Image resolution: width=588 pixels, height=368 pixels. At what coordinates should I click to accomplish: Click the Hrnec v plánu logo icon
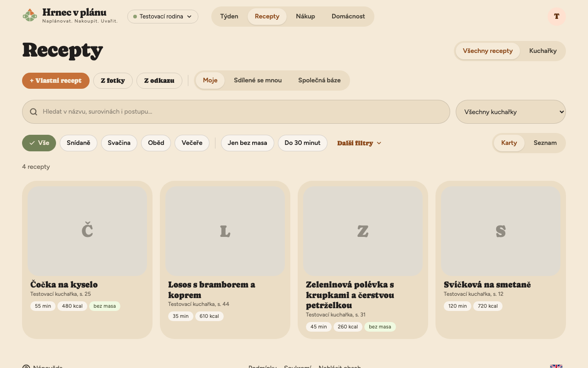[x=30, y=16]
